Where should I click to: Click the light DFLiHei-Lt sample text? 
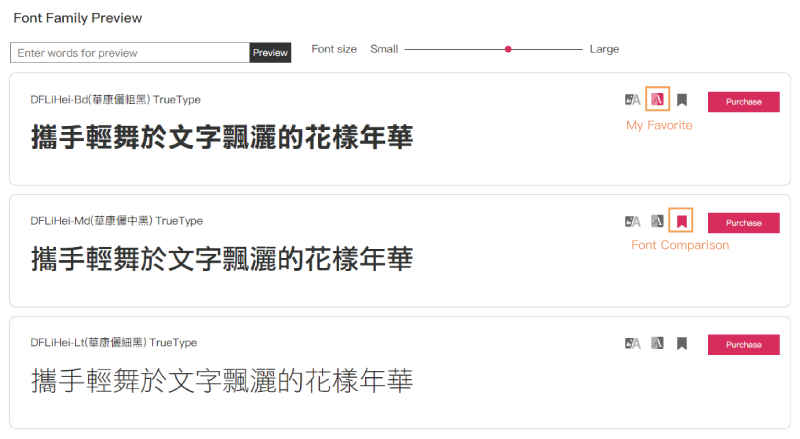pyautogui.click(x=222, y=381)
